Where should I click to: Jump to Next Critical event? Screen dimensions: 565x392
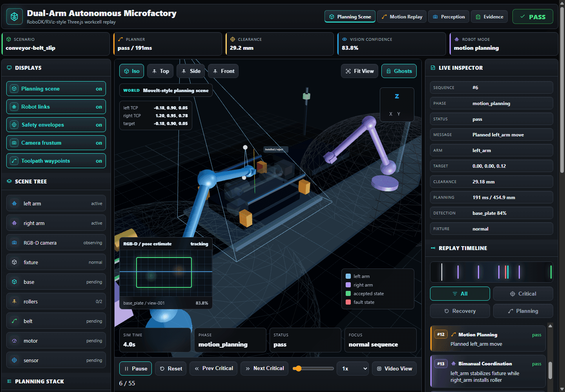264,368
